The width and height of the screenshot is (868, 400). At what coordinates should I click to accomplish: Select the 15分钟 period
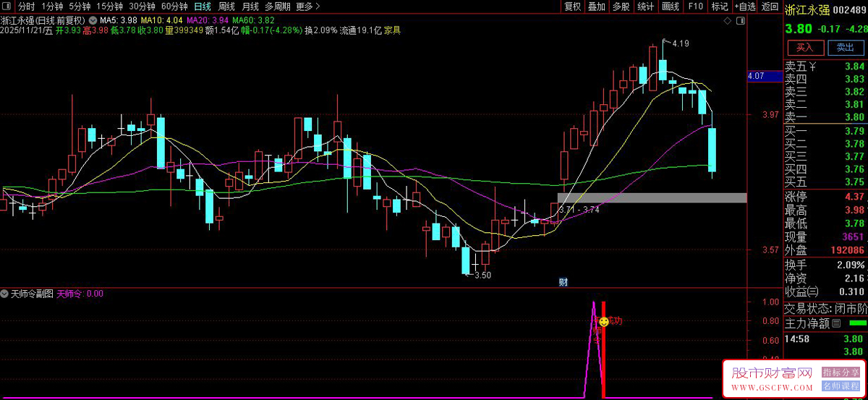(109, 7)
